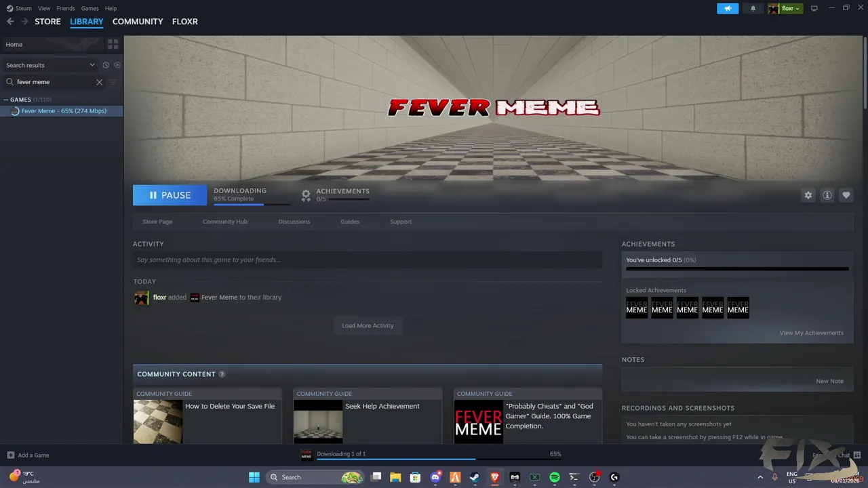Select Fever Meme in the game list
Screen dimensions: 868x488
tap(61, 111)
